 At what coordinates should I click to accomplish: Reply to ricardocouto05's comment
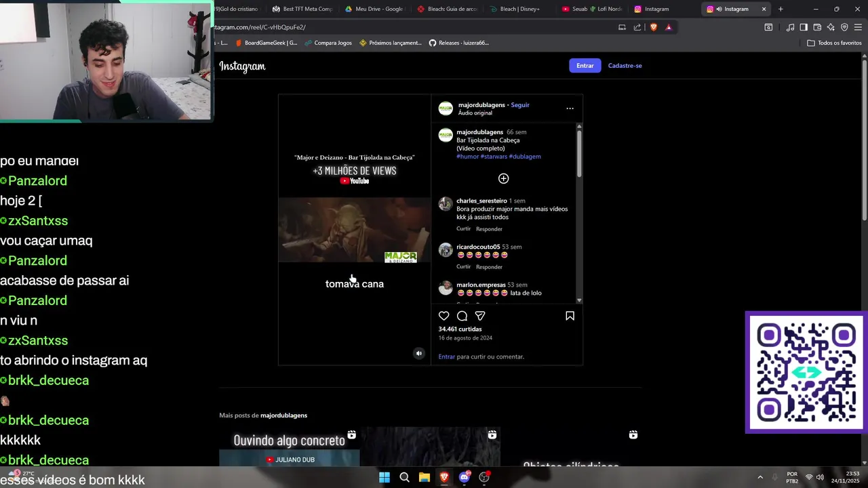coord(489,267)
